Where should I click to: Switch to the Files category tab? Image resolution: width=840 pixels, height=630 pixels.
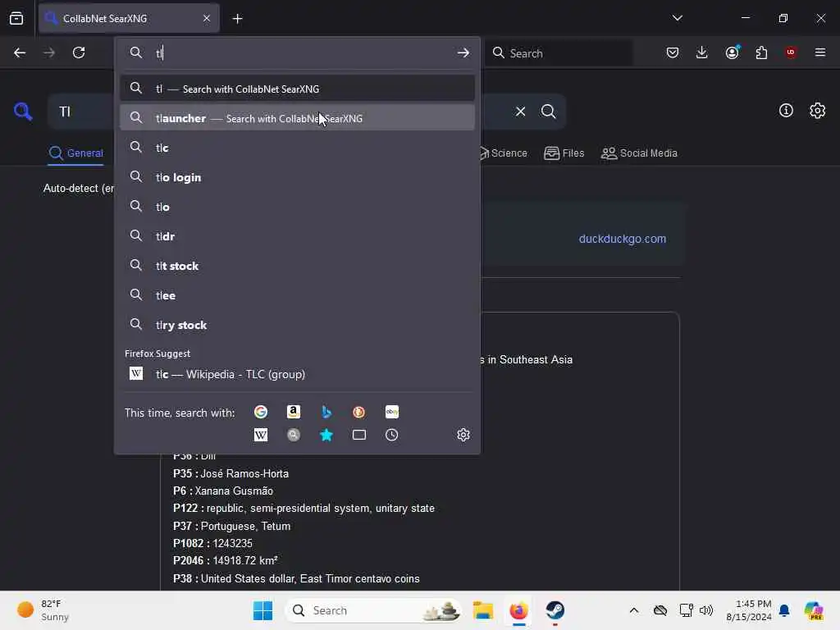(x=564, y=153)
